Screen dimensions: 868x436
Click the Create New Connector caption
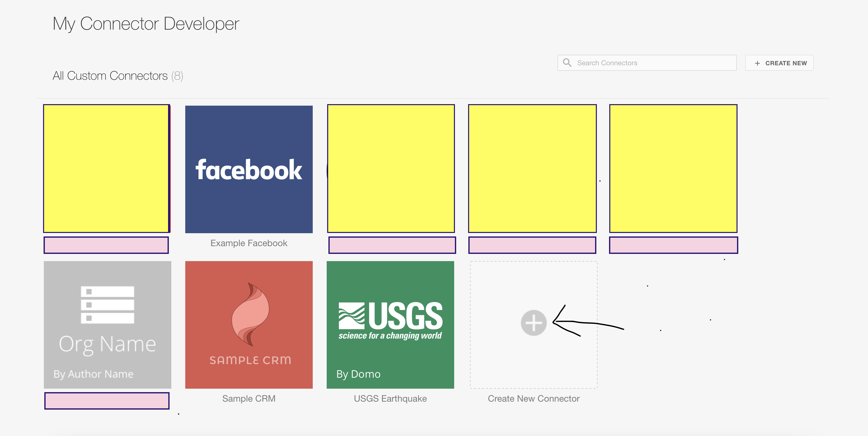pyautogui.click(x=533, y=399)
